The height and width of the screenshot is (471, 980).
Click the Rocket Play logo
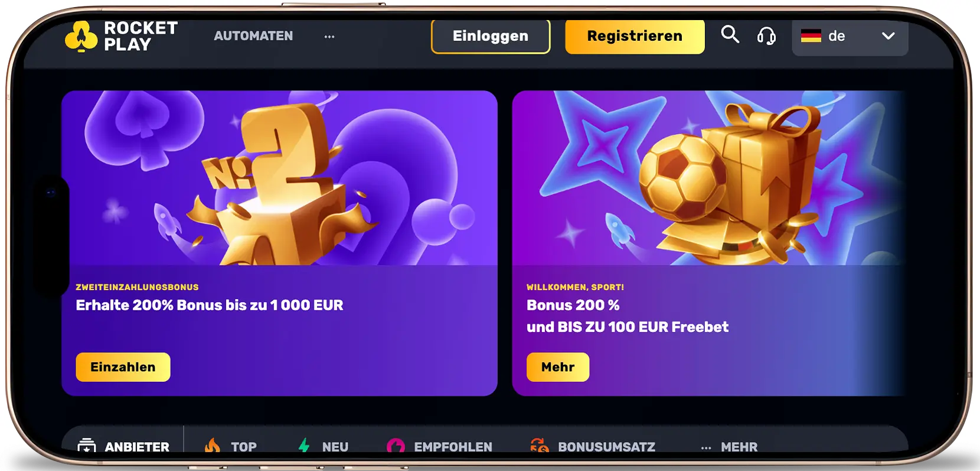[122, 37]
